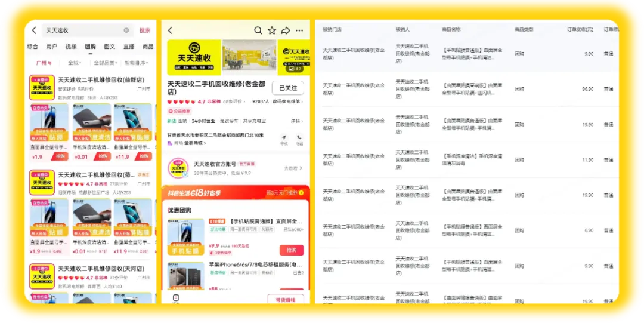Switch to the 商品 tab
The image size is (644, 323).
tap(148, 47)
